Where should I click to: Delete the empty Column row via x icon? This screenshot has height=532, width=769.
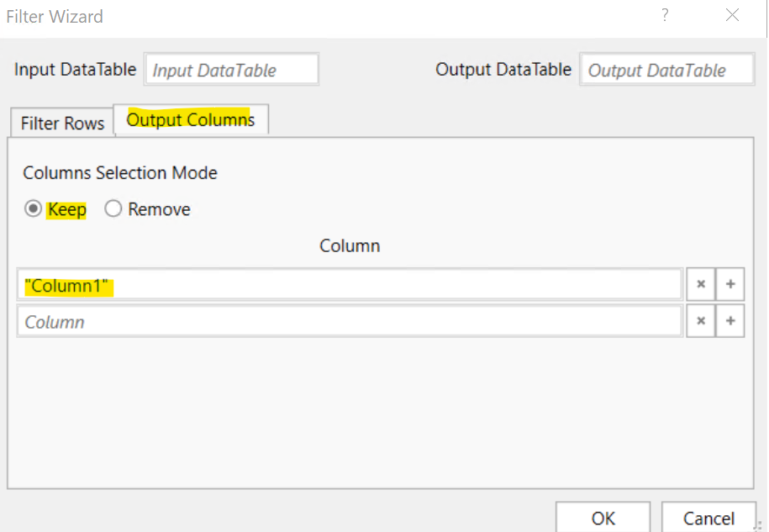[x=700, y=321]
